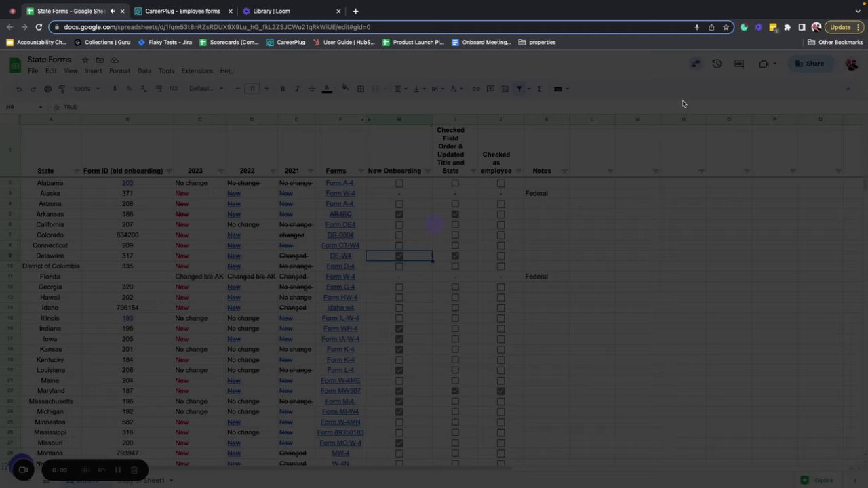
Task: Open the Form MW507 link
Action: (340, 391)
